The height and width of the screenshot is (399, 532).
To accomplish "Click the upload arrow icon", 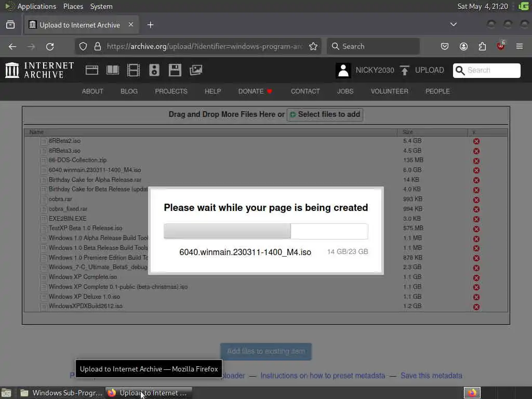I will (x=404, y=70).
